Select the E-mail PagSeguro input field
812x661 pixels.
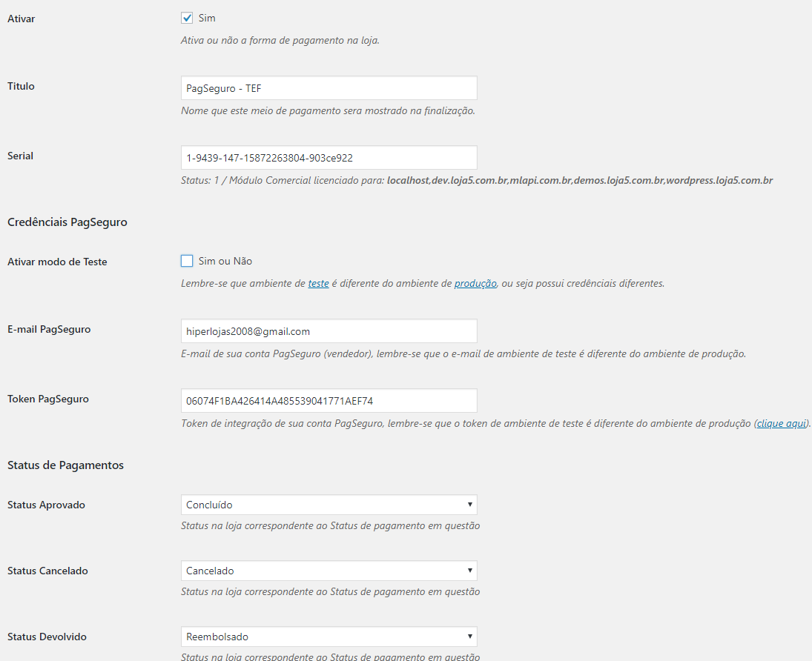[329, 331]
